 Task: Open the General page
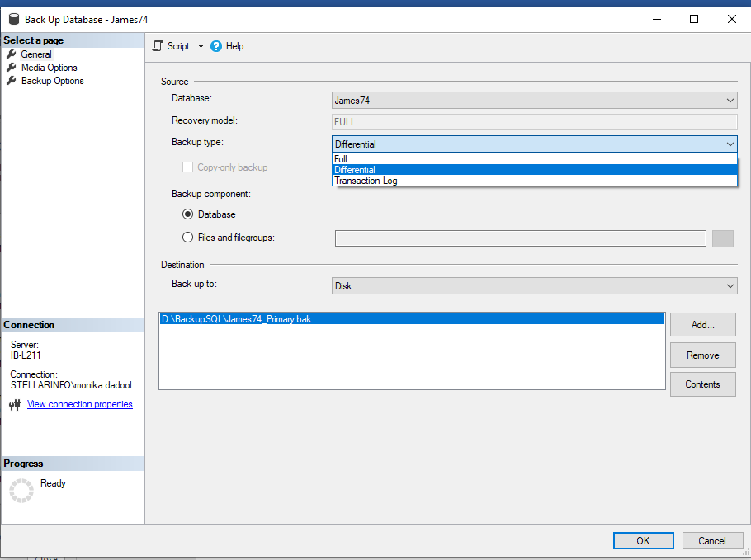click(x=36, y=54)
